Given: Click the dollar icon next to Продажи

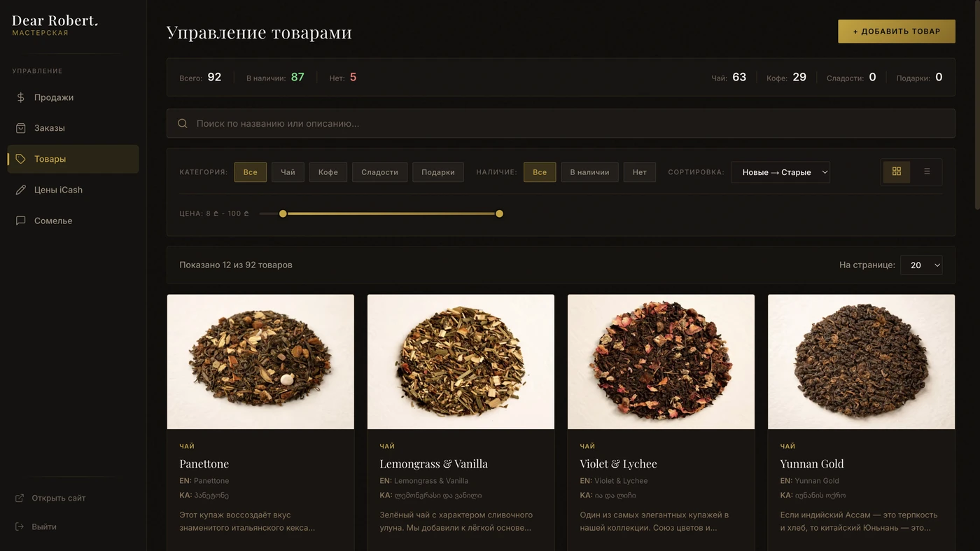Looking at the screenshot, I should 21,97.
